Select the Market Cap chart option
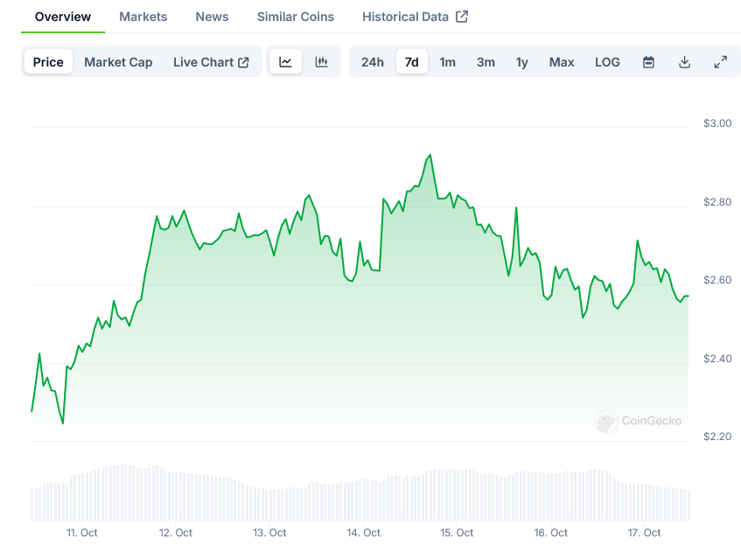Viewport: 741px width, 560px height. click(x=118, y=62)
